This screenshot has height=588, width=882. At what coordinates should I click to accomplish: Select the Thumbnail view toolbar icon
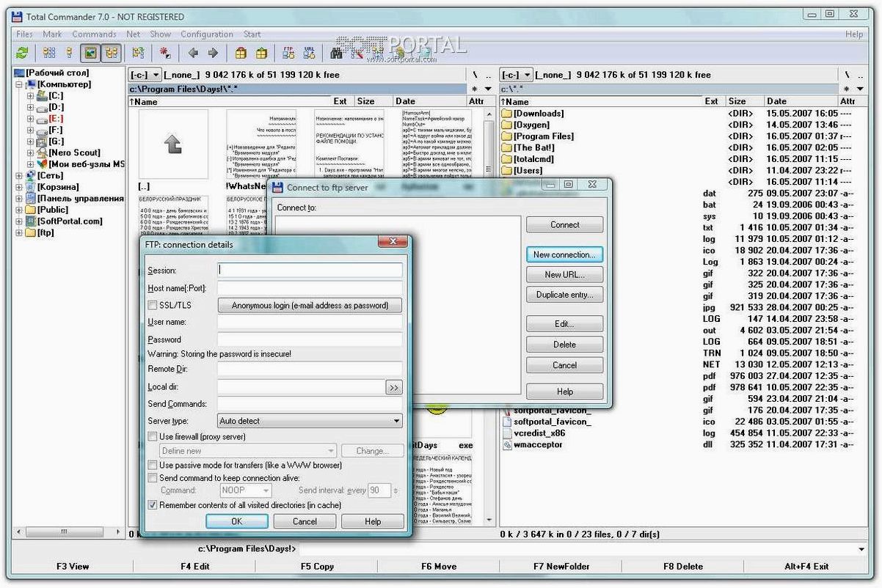90,53
